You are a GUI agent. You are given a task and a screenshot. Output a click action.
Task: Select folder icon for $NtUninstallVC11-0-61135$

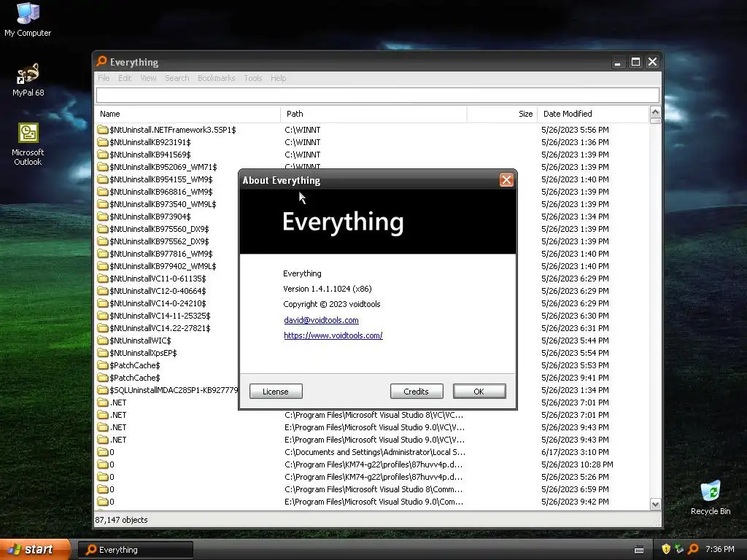point(102,278)
